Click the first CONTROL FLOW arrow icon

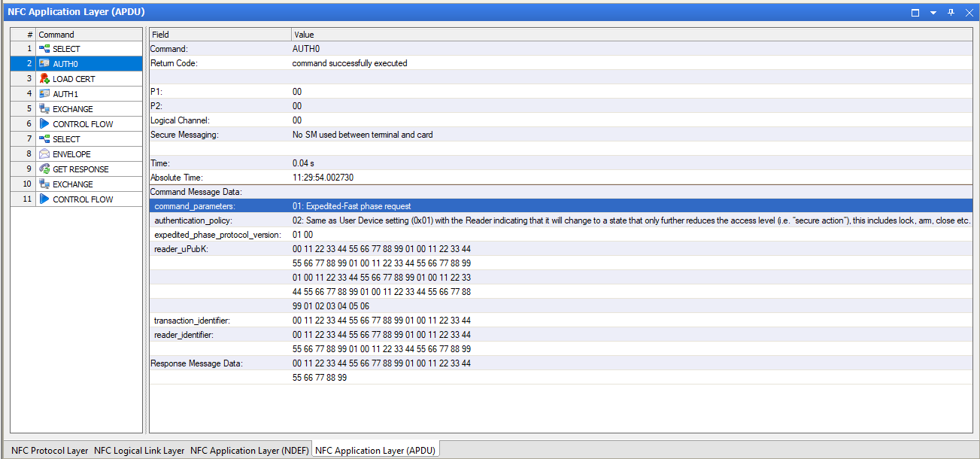tap(44, 124)
